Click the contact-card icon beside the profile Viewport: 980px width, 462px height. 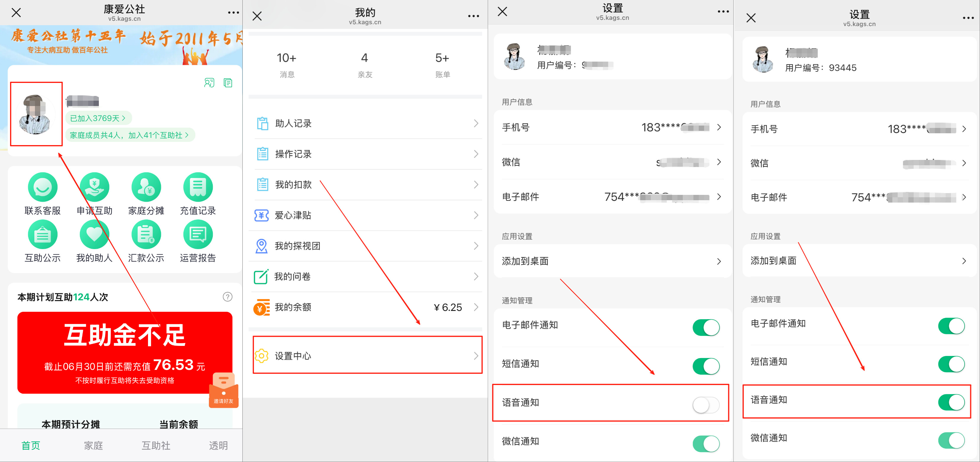[x=209, y=83]
